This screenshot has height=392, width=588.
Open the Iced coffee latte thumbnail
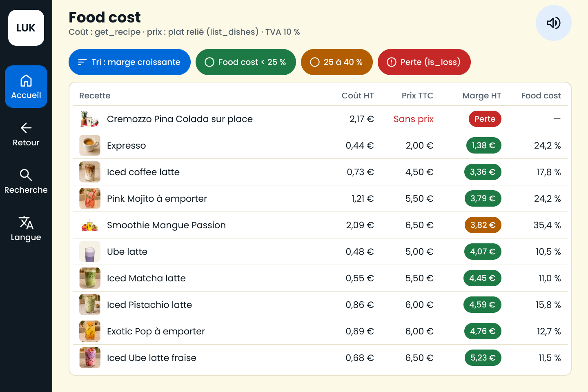point(90,172)
